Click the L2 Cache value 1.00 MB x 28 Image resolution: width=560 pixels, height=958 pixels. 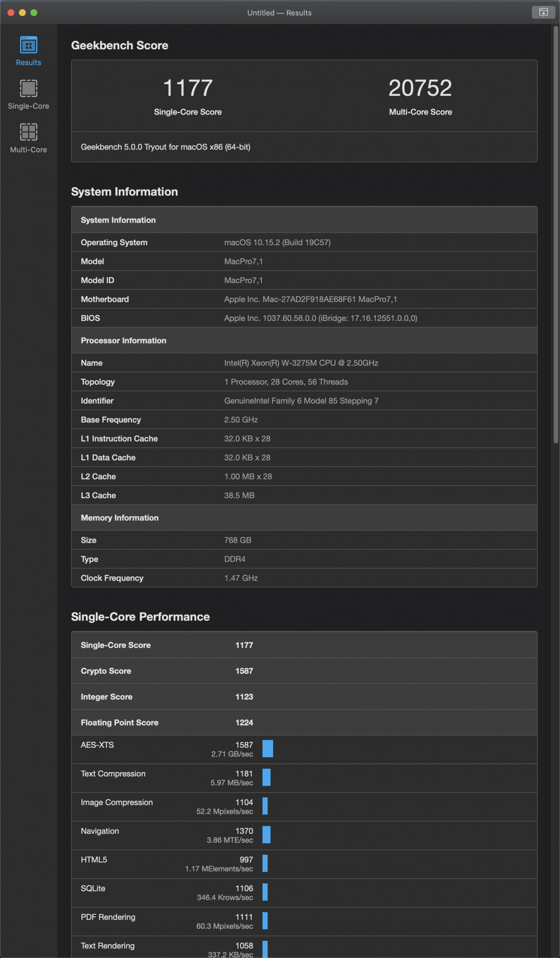(x=248, y=477)
